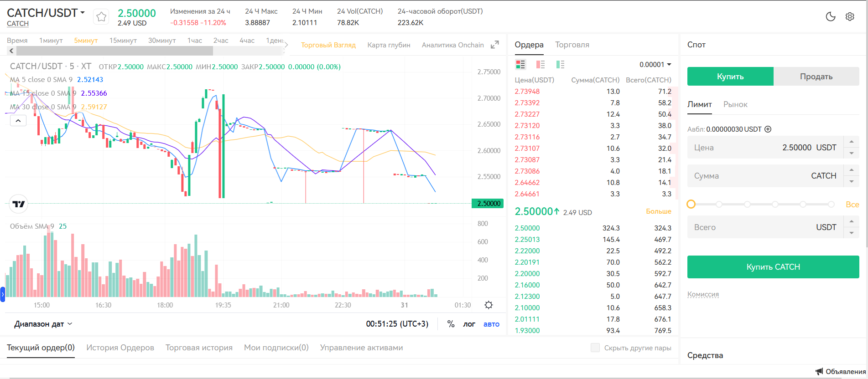Click the CATCH token link under pair name
The image size is (868, 379).
click(x=18, y=24)
